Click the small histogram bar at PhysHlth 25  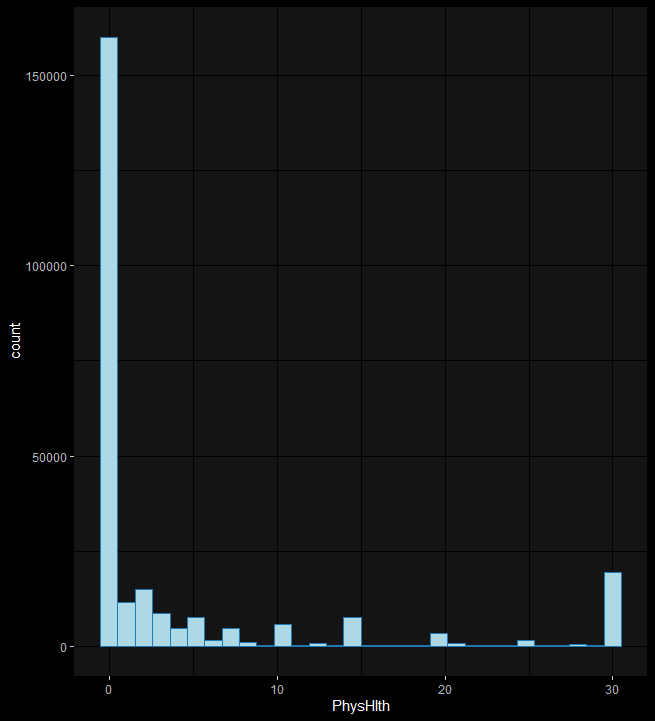(x=526, y=643)
